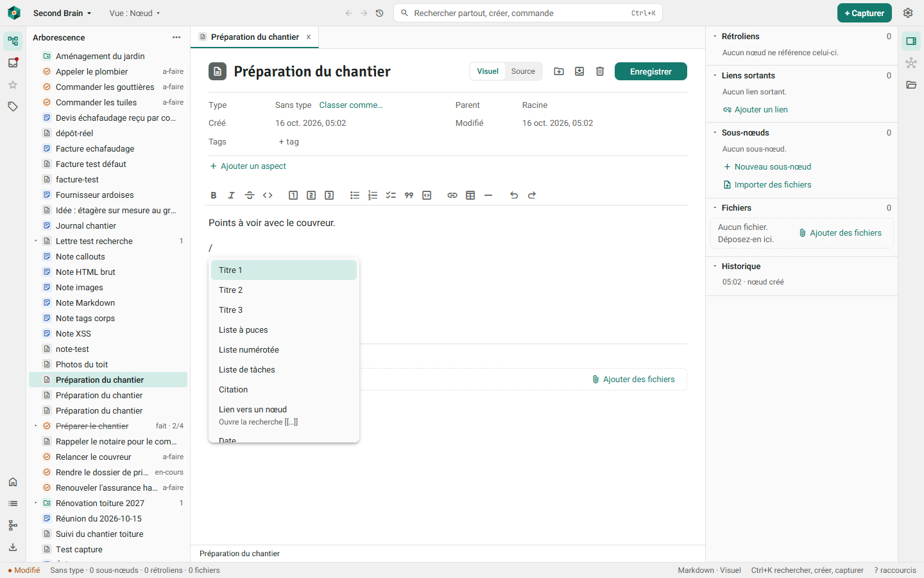The width and height of the screenshot is (924, 578).
Task: Click the Capturer button
Action: point(864,13)
